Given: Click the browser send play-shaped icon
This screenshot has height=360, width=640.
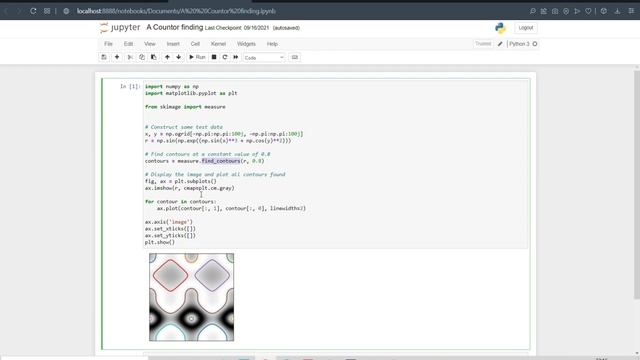Looking at the screenshot, I should tap(577, 11).
